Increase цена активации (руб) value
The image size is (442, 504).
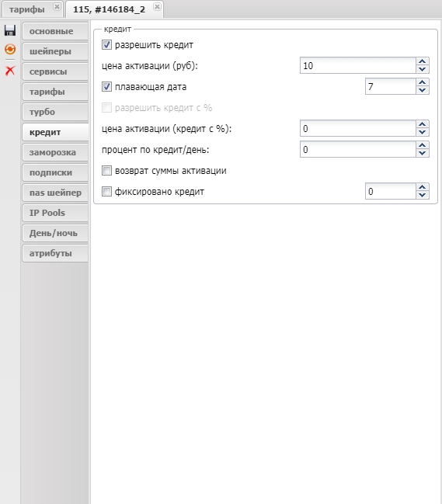tap(422, 61)
